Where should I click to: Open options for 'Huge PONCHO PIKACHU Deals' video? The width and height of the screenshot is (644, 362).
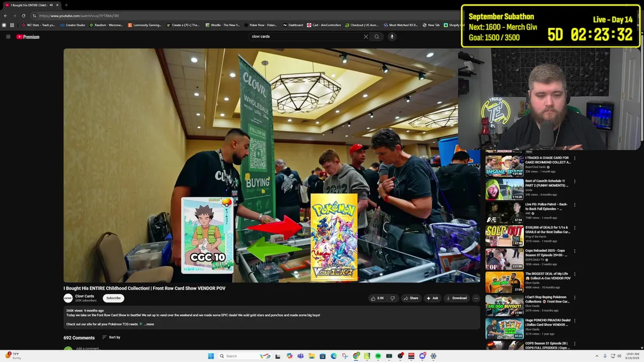[575, 320]
